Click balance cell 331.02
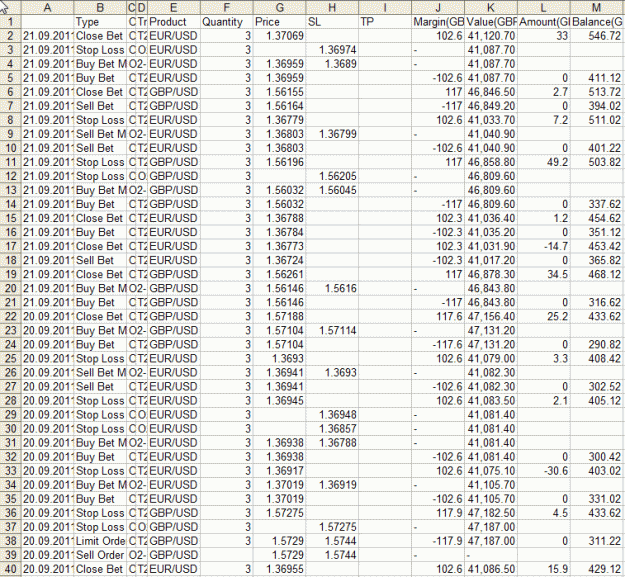 597,499
